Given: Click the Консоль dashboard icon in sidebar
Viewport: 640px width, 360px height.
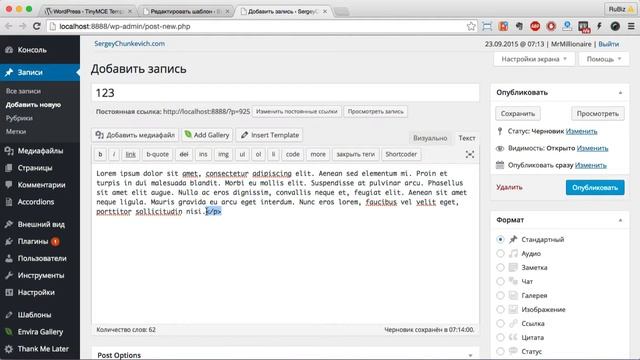Looking at the screenshot, I should click(x=9, y=50).
